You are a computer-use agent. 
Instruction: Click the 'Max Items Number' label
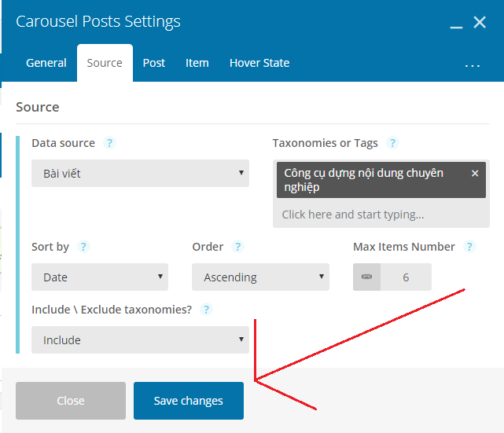403,247
